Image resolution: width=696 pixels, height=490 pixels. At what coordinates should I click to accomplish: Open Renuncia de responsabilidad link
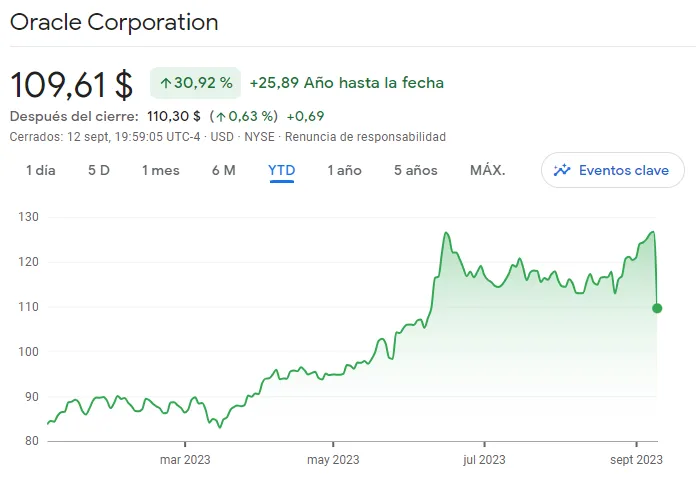point(365,137)
